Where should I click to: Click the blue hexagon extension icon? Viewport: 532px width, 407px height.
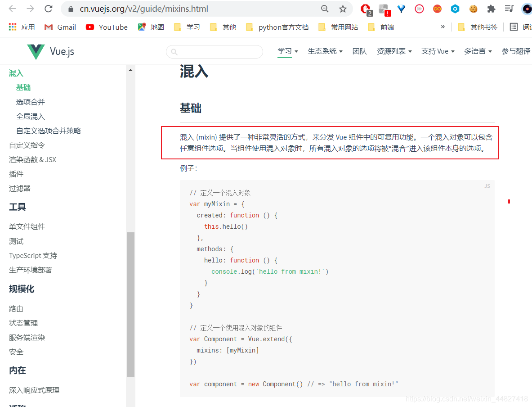tap(455, 9)
